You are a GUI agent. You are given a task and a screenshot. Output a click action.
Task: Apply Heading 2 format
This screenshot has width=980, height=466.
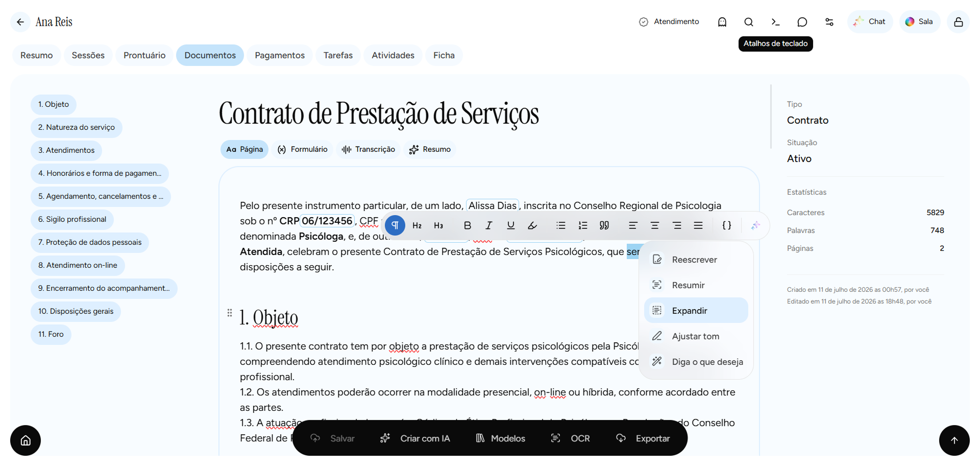417,225
